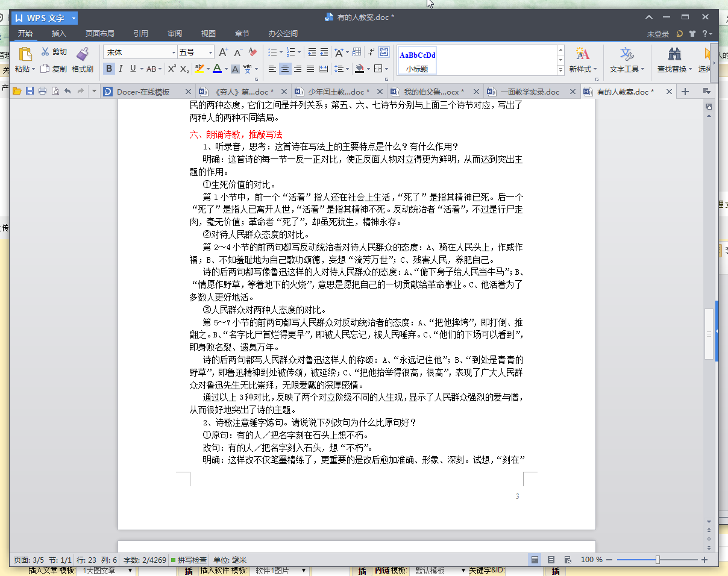Click the Print icon in quick toolbar

pyautogui.click(x=42, y=92)
